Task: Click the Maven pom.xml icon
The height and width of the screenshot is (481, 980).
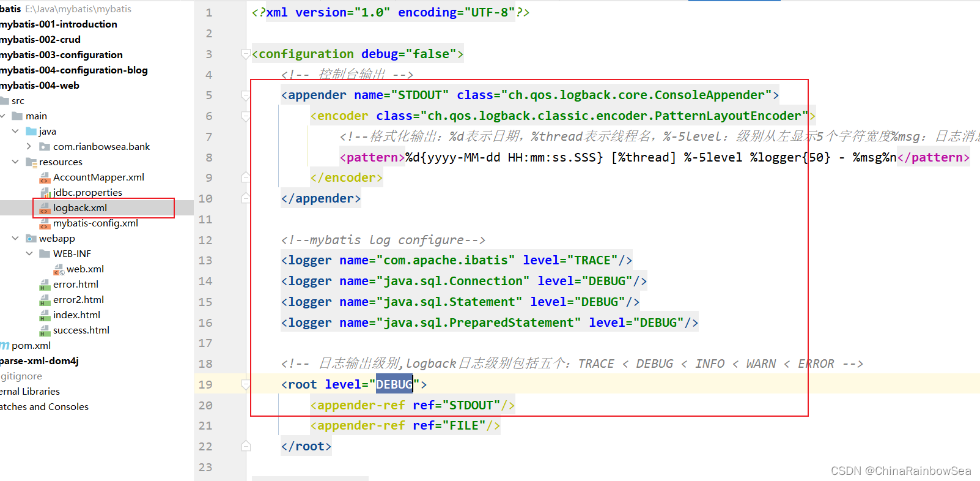Action: (x=5, y=346)
